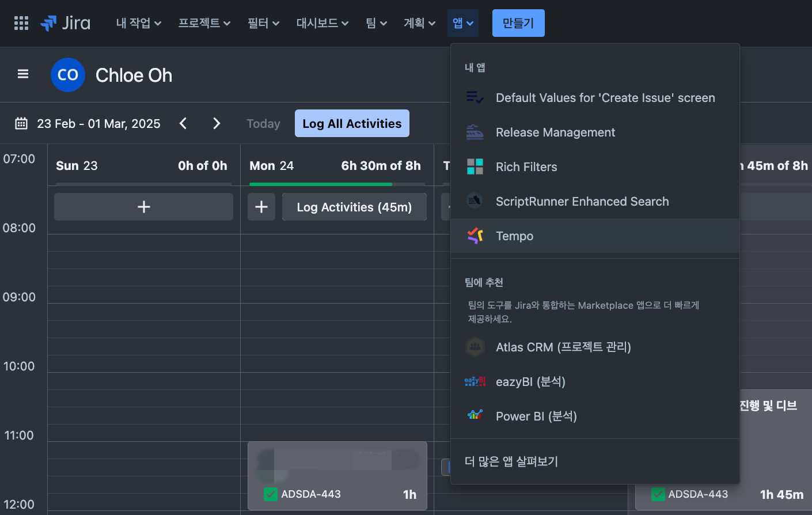Select Tempo from the apps menu
Viewport: 812px width, 515px height.
coord(595,236)
